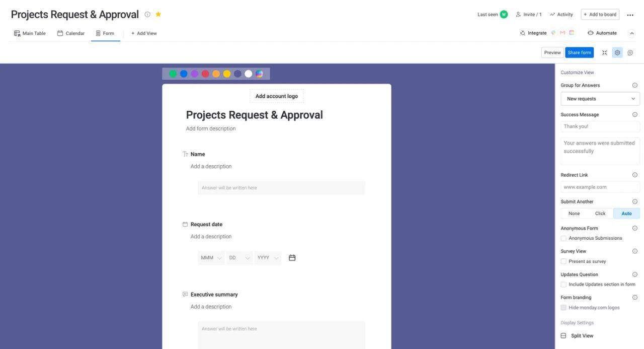Check Present as survey option
Screen dimensions: 644x349
pyautogui.click(x=563, y=261)
